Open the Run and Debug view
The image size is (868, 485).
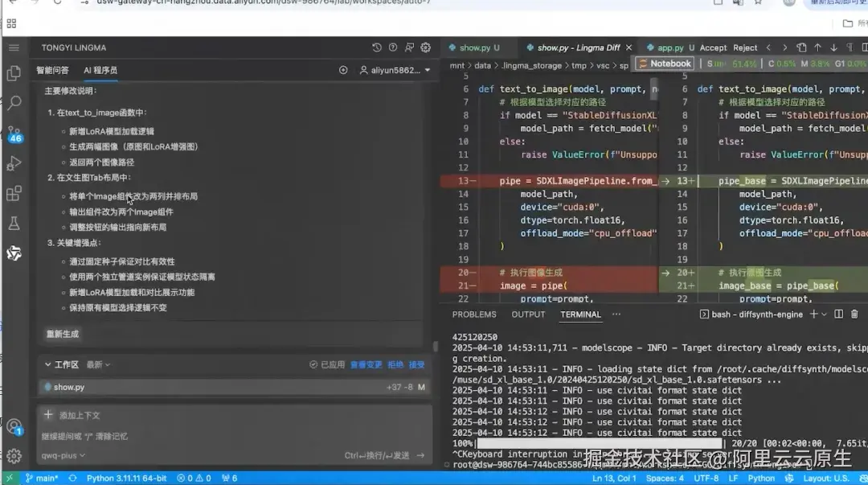14,163
